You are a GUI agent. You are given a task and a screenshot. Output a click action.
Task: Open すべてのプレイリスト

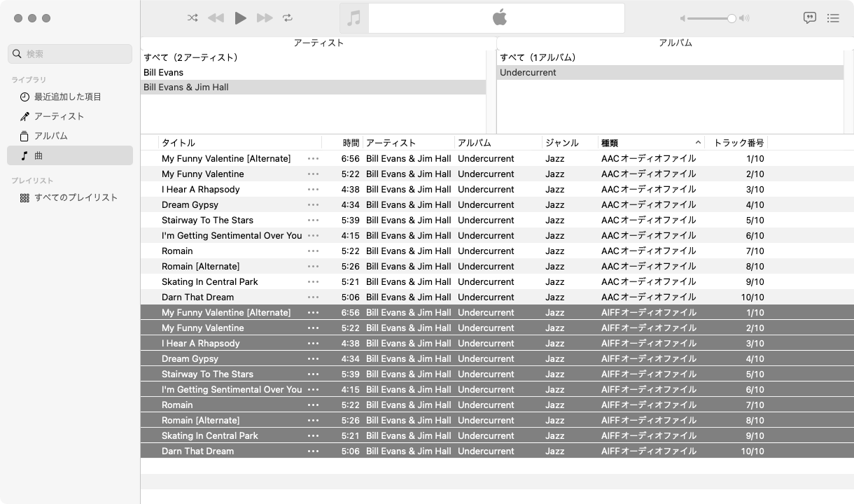(x=76, y=197)
